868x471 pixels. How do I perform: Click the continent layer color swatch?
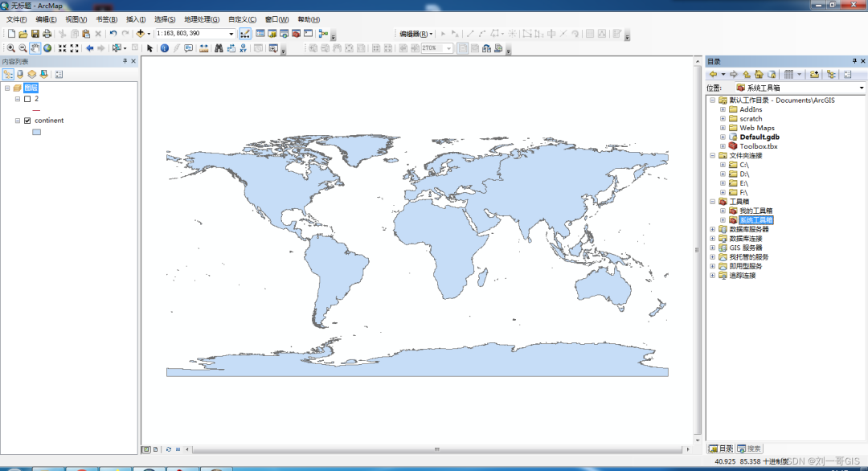click(x=36, y=133)
